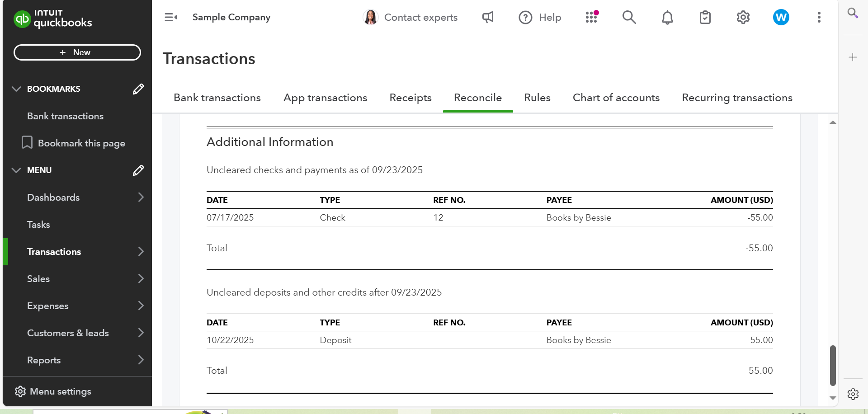Collapse the MENU section
868x414 pixels.
(16, 170)
